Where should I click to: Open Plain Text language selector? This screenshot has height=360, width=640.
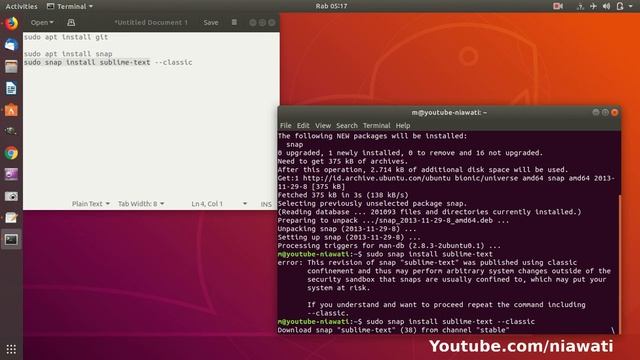(91, 204)
